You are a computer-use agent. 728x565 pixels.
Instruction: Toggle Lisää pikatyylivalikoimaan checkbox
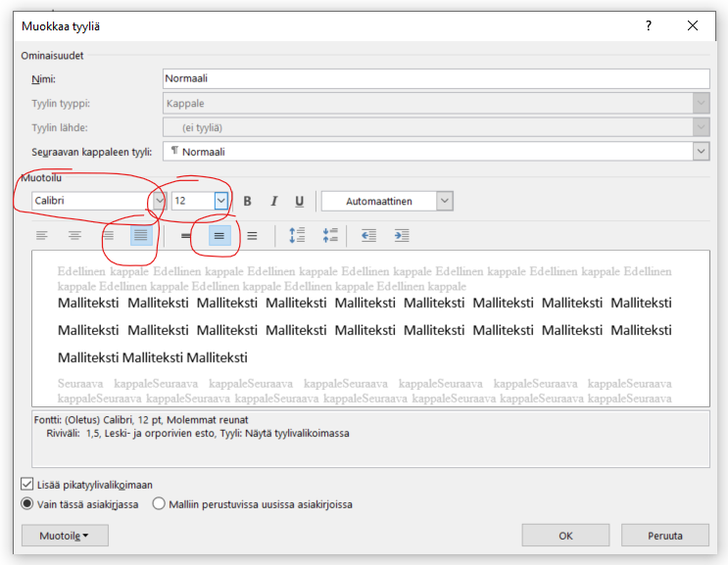[26, 485]
